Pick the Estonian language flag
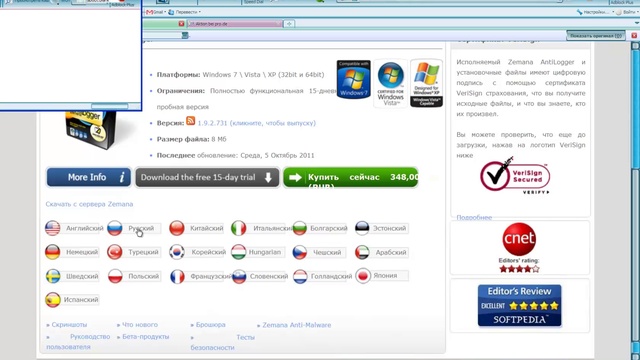The image size is (640, 360). click(x=362, y=228)
